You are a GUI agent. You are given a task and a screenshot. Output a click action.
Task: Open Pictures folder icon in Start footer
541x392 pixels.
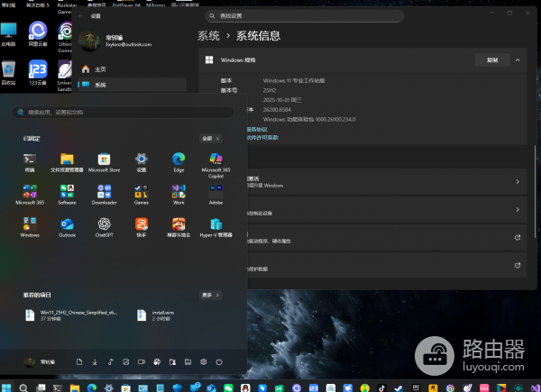126,361
